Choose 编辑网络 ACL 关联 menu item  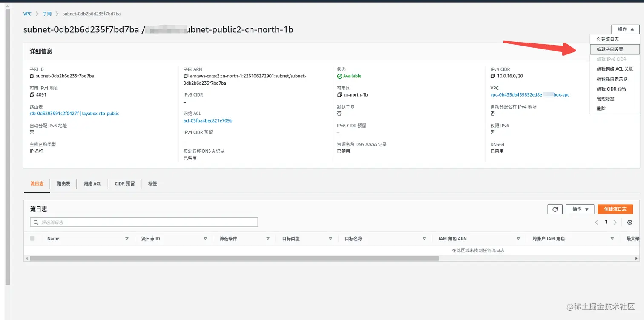click(x=615, y=69)
